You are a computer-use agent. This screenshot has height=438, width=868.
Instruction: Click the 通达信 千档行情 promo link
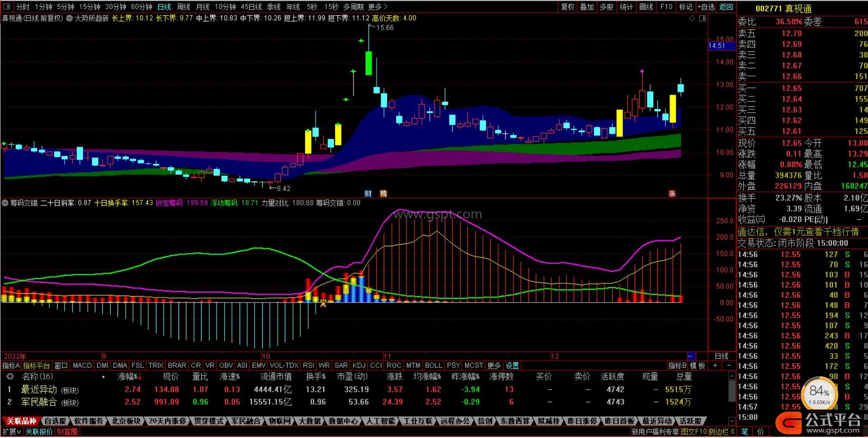coord(798,232)
